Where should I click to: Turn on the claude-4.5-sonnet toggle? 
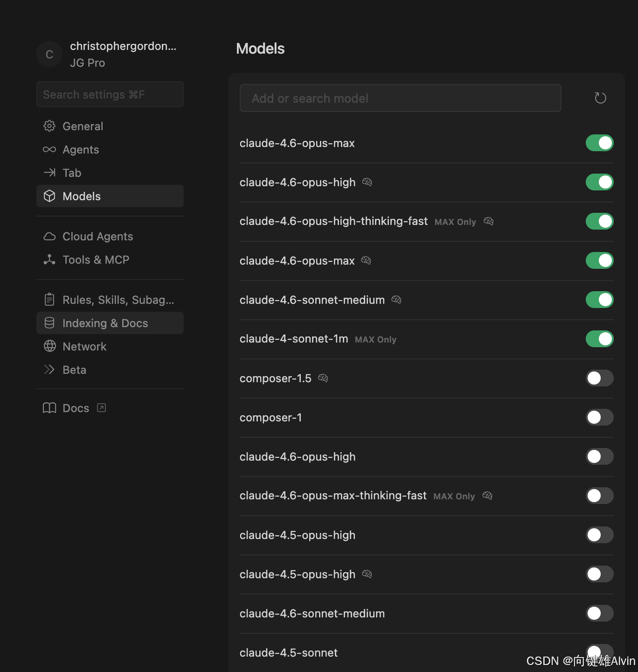599,652
